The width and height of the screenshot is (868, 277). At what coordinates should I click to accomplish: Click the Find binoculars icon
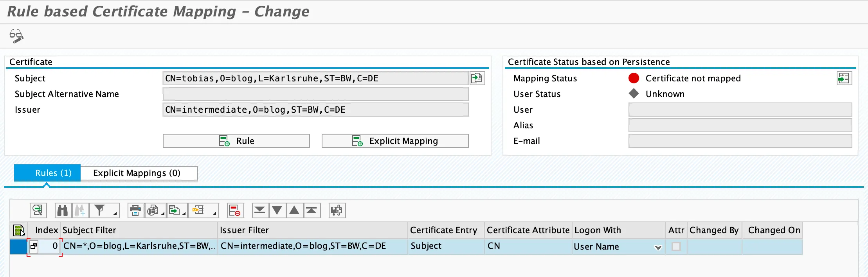pyautogui.click(x=63, y=210)
